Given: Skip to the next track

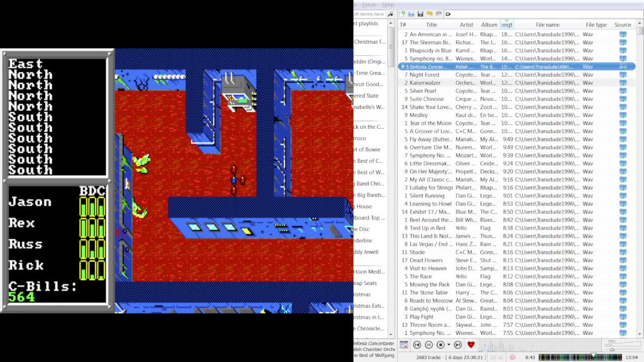Looking at the screenshot, I should point(458,345).
